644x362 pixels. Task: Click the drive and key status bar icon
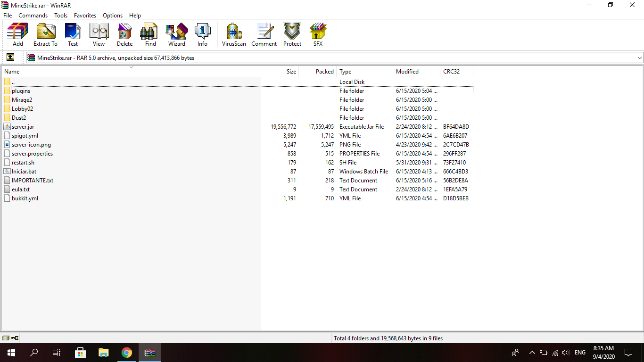pyautogui.click(x=10, y=338)
